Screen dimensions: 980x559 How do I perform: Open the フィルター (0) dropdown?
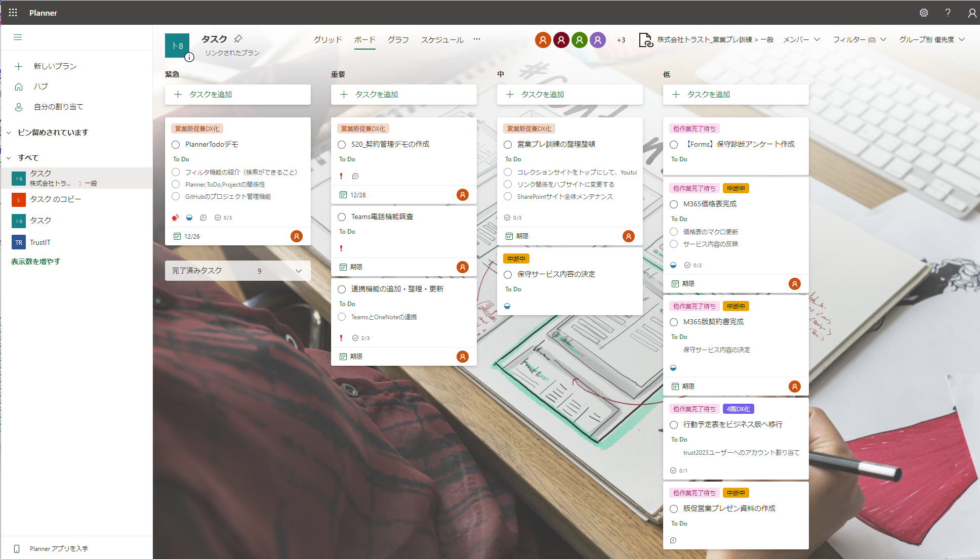860,39
